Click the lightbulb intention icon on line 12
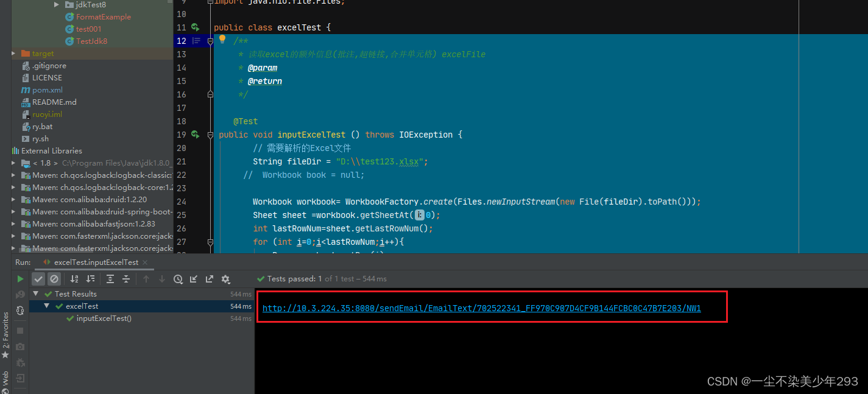This screenshot has width=868, height=394. (222, 39)
